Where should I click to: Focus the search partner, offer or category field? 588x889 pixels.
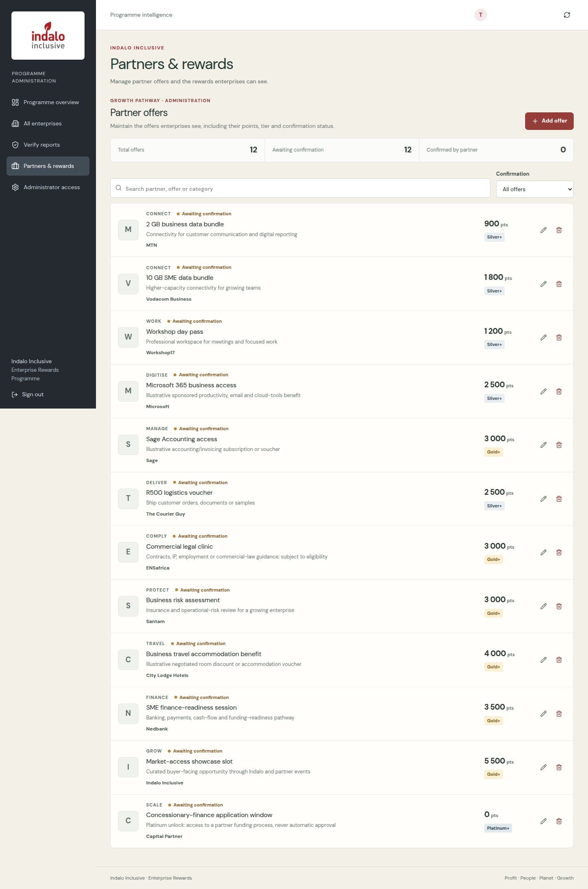tap(300, 188)
